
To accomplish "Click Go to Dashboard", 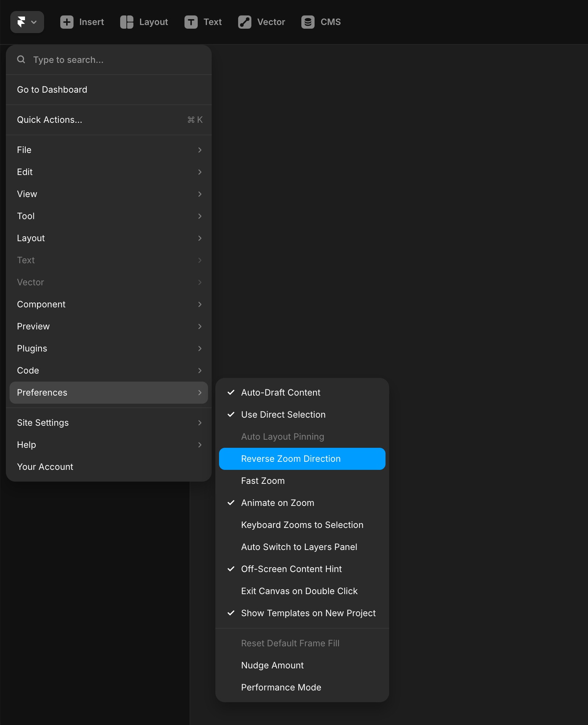I will pos(52,89).
